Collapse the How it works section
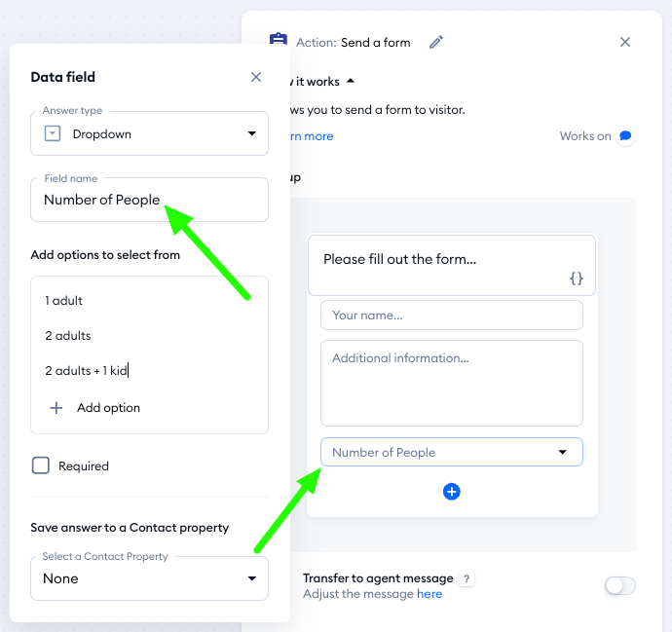The image size is (672, 632). click(x=350, y=82)
